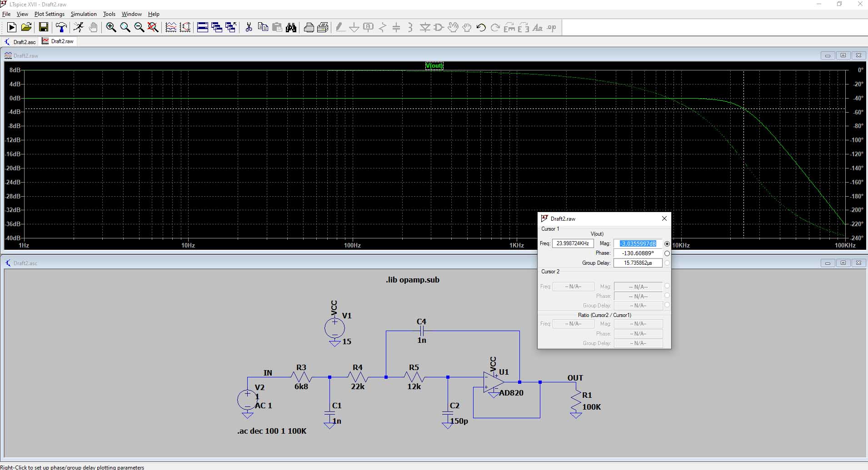Click the V(out) trace label

pyautogui.click(x=434, y=66)
